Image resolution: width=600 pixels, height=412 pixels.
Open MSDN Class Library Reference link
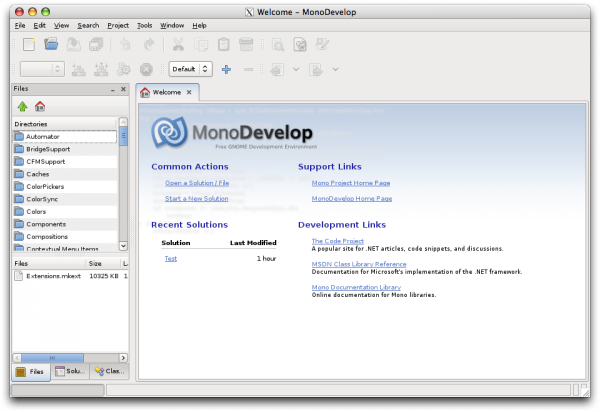coord(359,264)
